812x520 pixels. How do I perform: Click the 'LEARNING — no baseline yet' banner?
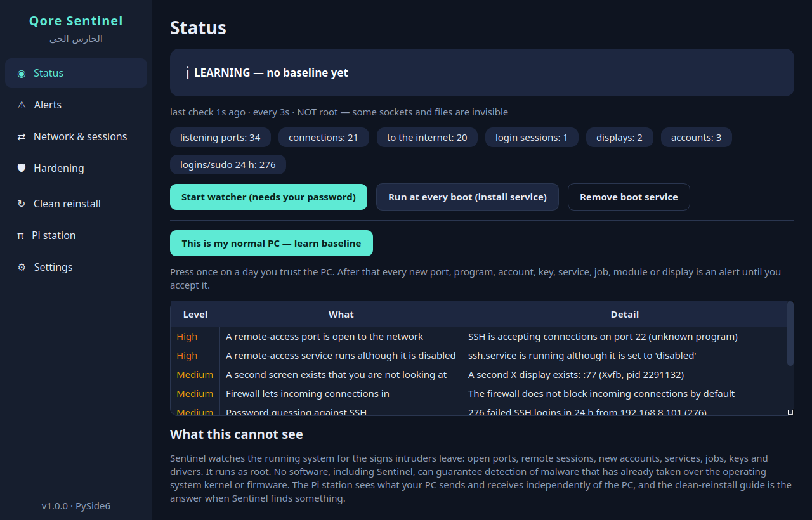[482, 73]
